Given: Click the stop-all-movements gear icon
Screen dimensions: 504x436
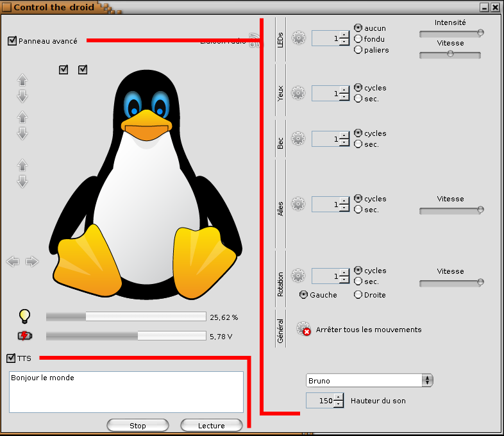Looking at the screenshot, I should 303,329.
